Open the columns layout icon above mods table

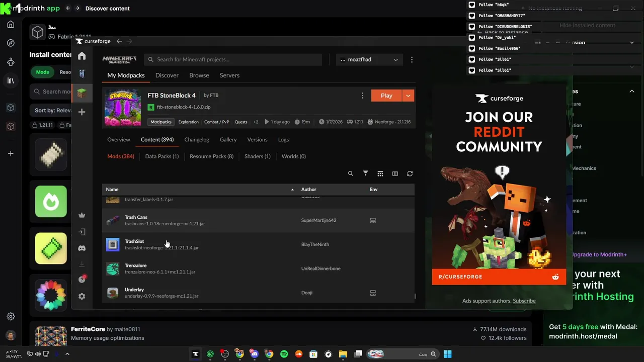pos(395,173)
